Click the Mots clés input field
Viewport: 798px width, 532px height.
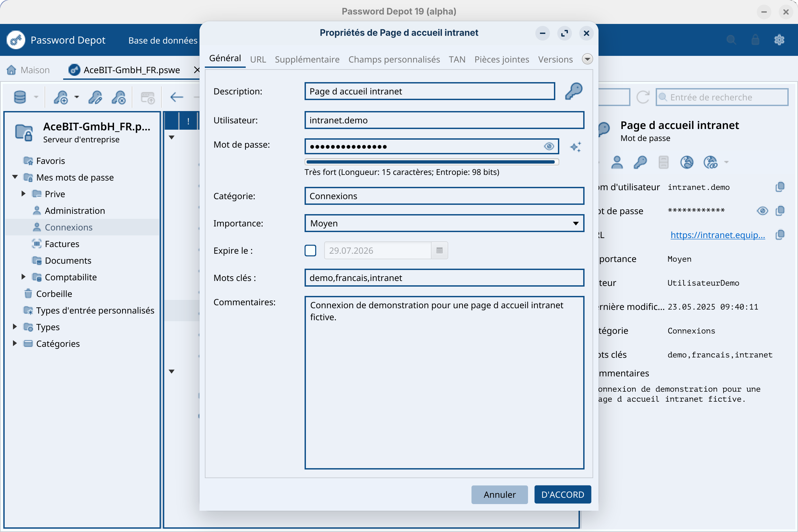point(444,278)
